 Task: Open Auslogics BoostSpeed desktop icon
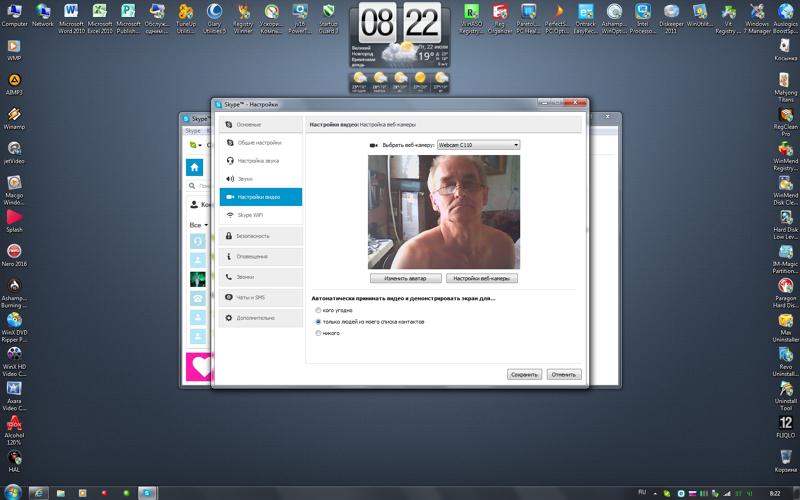[x=786, y=18]
